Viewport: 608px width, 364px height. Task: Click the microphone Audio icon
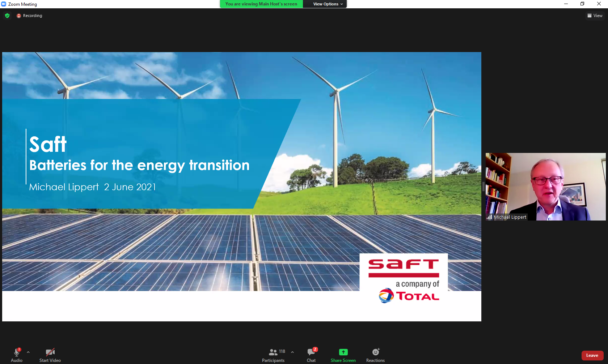(x=17, y=352)
